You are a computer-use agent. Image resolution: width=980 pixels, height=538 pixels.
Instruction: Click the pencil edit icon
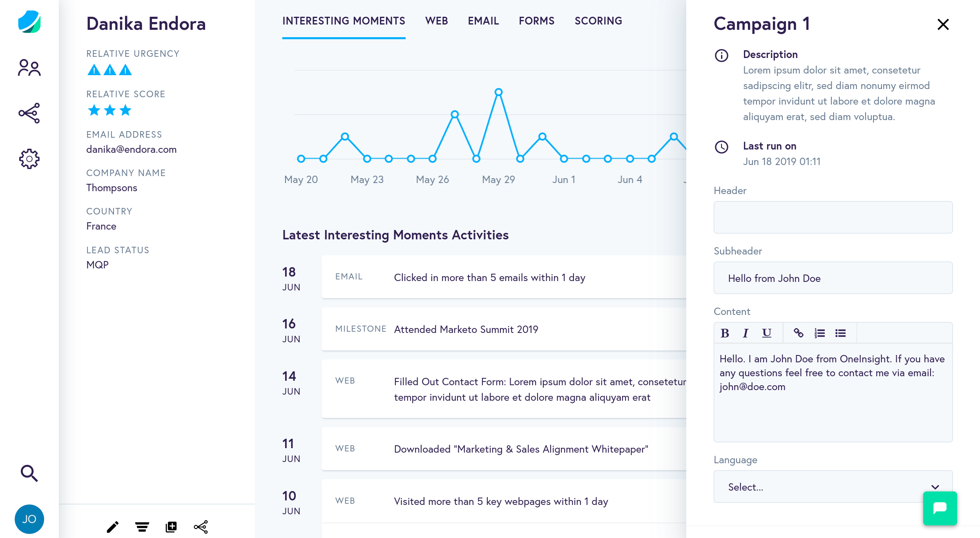click(113, 527)
